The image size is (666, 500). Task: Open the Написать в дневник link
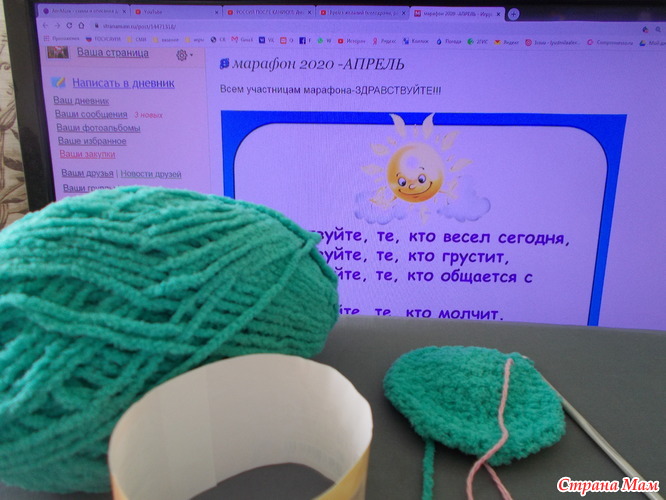pyautogui.click(x=123, y=83)
